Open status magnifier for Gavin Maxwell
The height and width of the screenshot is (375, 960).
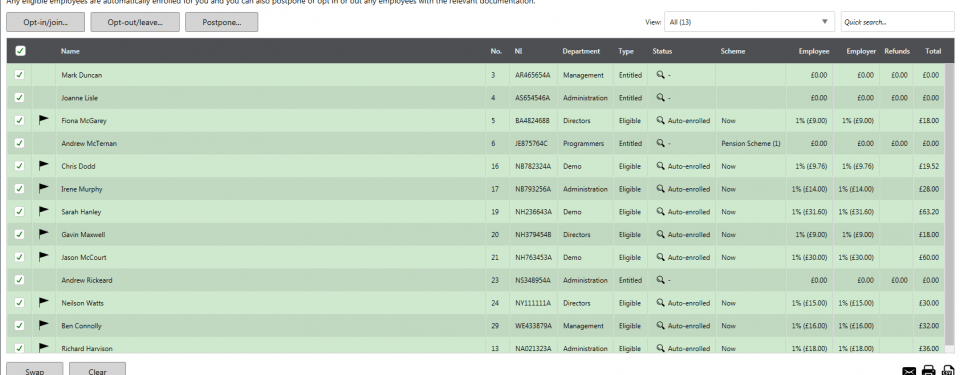coord(661,235)
